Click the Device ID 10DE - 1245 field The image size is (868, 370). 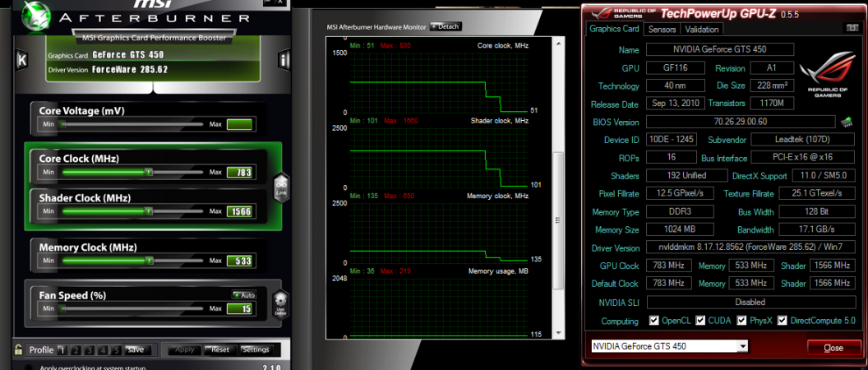671,140
